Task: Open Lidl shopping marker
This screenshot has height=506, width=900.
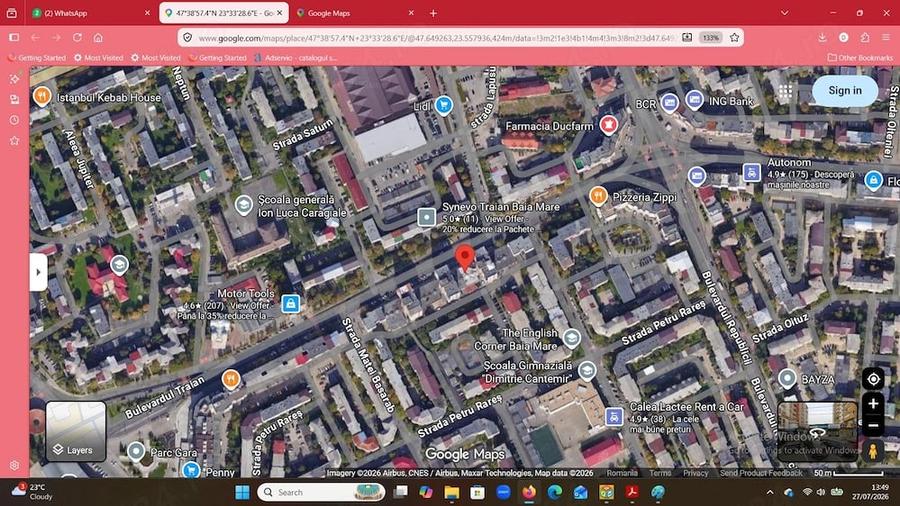Action: coord(443,106)
